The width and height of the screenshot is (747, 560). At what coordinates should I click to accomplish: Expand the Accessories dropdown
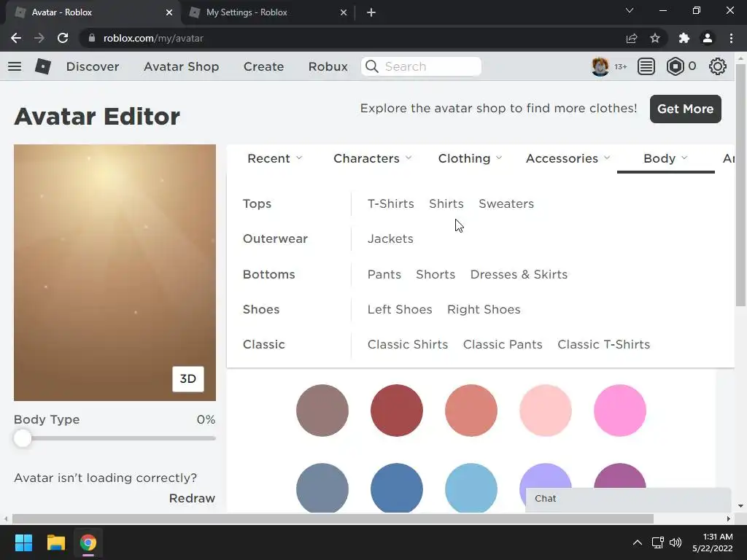(x=568, y=158)
